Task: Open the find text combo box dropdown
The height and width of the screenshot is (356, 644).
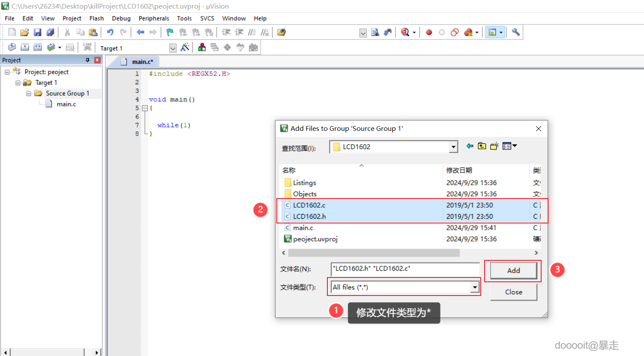Action: pyautogui.click(x=363, y=33)
